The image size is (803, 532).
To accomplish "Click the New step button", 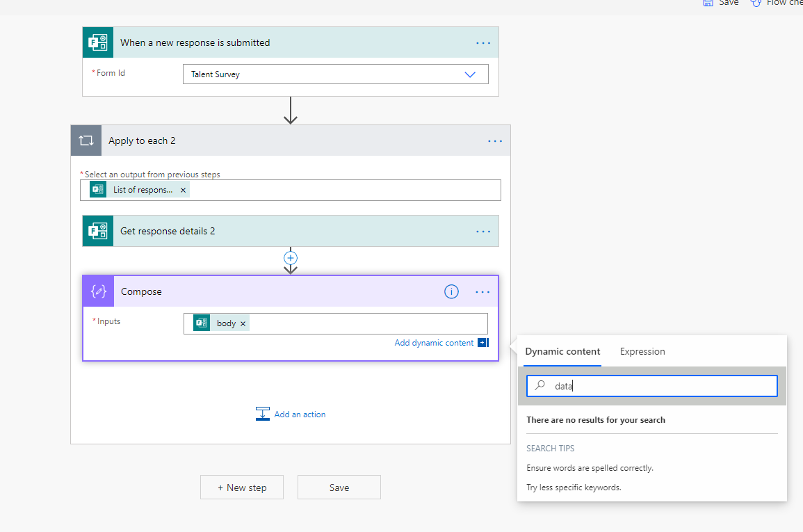I will point(241,487).
